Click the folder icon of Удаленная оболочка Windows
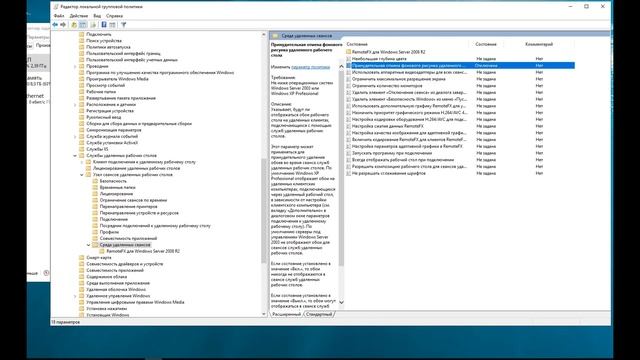The image size is (640, 360). pyautogui.click(x=82, y=289)
